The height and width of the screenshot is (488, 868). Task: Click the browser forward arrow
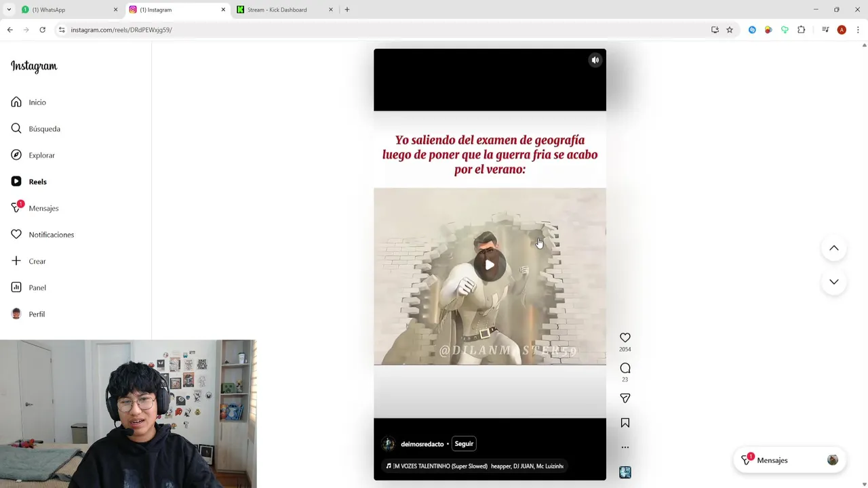click(x=26, y=30)
